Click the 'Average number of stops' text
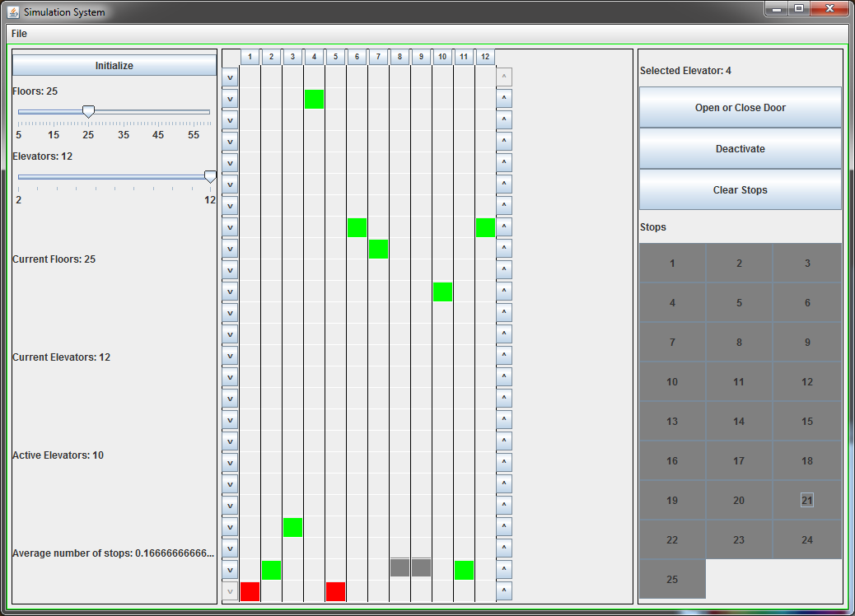 (x=114, y=553)
